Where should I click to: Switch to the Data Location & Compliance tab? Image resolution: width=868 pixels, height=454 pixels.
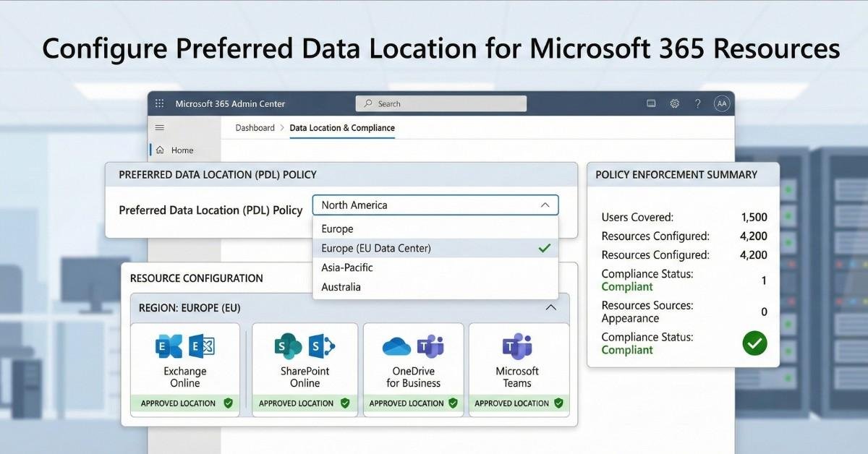pos(341,127)
